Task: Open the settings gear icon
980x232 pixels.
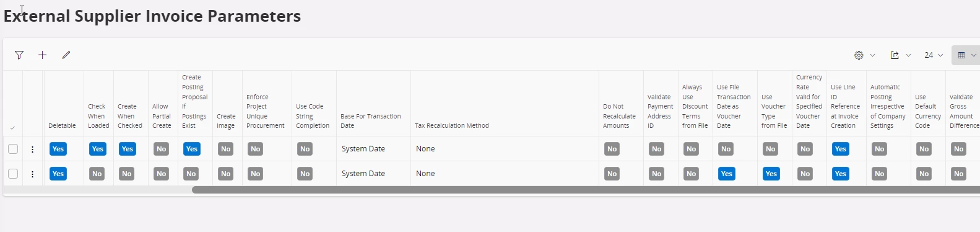Action: [859, 55]
